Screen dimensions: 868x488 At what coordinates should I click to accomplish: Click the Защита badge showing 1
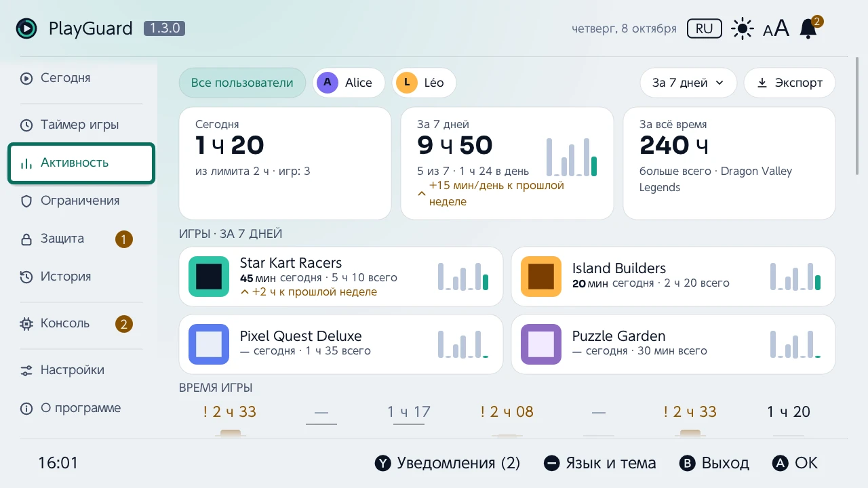coord(123,239)
